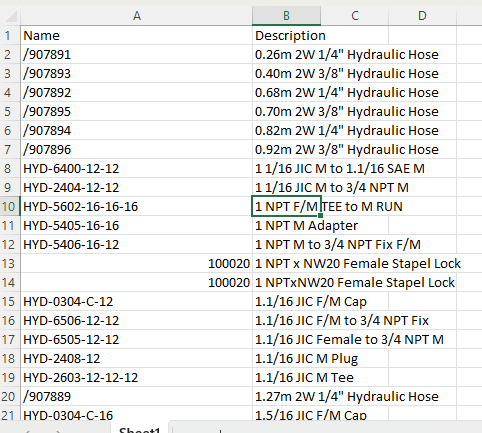Image resolution: width=482 pixels, height=433 pixels.
Task: Click fill handle of selected cell B10
Action: pos(320,215)
